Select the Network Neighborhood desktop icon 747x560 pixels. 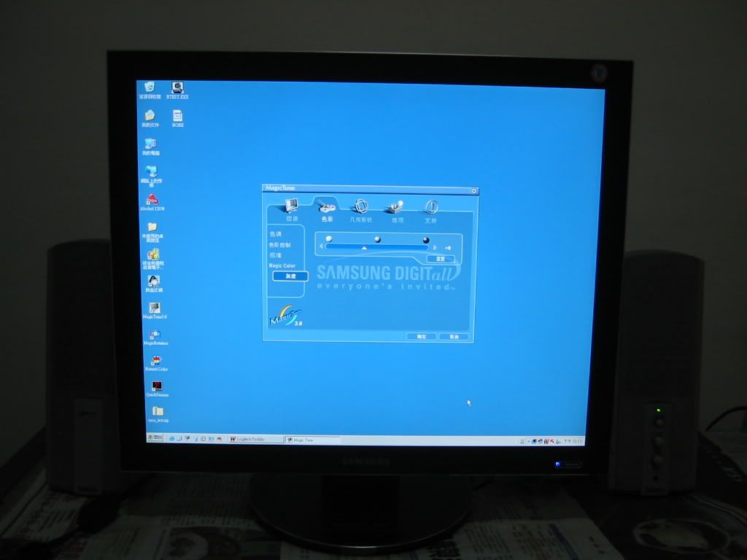151,175
